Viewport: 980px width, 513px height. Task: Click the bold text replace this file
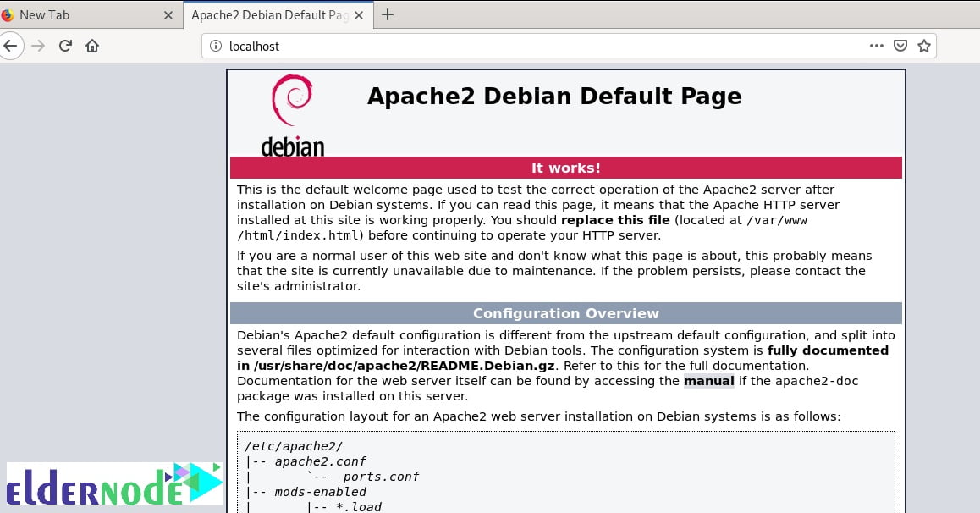[615, 220]
